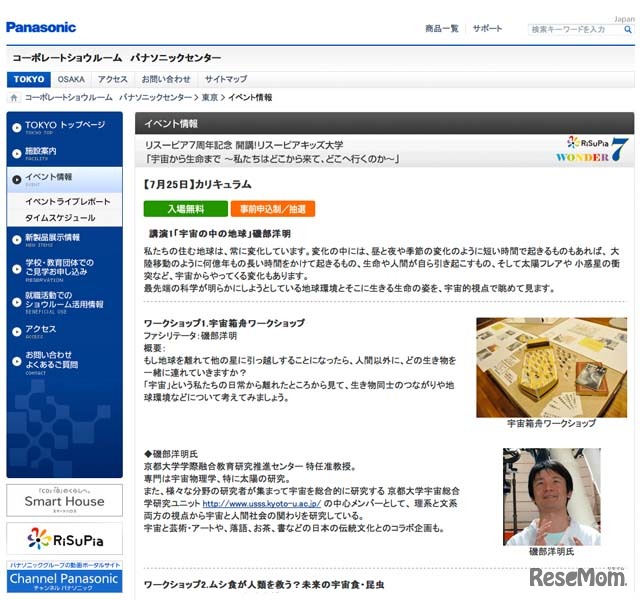
Task: Open 学校・教育団体でのご見学お申し込み
Action: click(x=59, y=267)
